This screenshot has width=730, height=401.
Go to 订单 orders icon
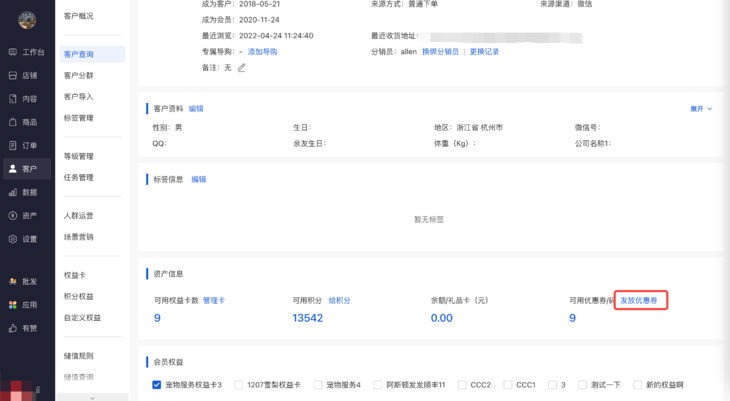[13, 145]
